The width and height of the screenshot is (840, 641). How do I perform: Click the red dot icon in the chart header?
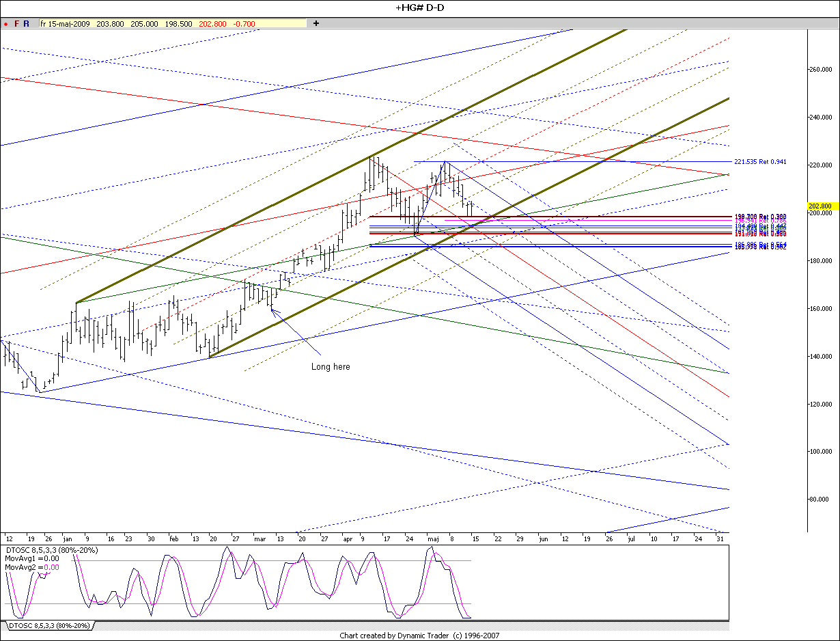coord(5,23)
